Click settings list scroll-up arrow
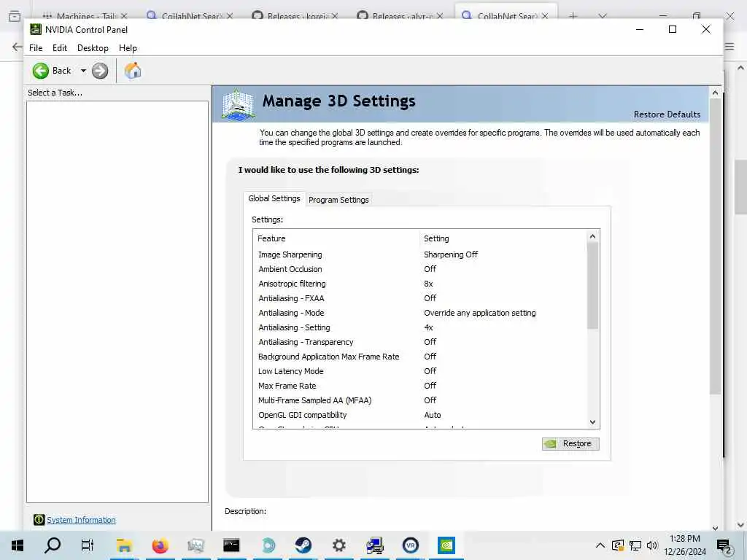The height and width of the screenshot is (560, 747). point(592,236)
